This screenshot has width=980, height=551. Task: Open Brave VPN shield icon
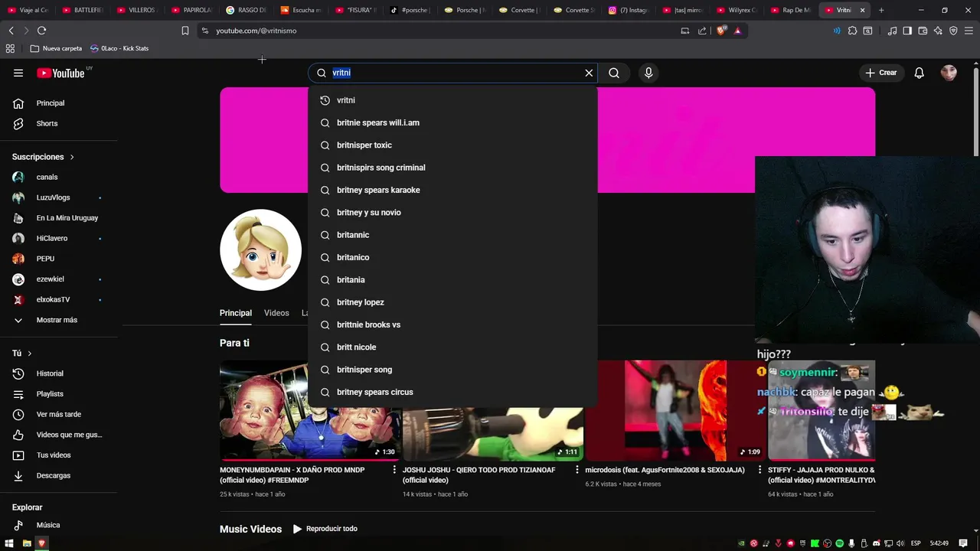pos(953,31)
